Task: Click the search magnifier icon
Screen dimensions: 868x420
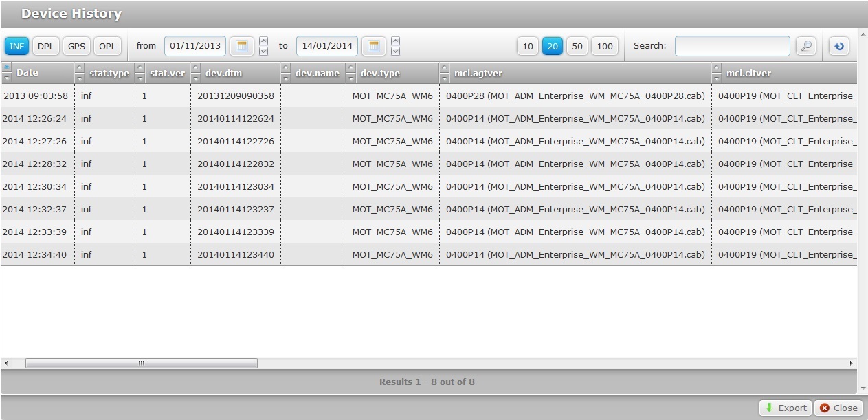Action: [x=805, y=46]
